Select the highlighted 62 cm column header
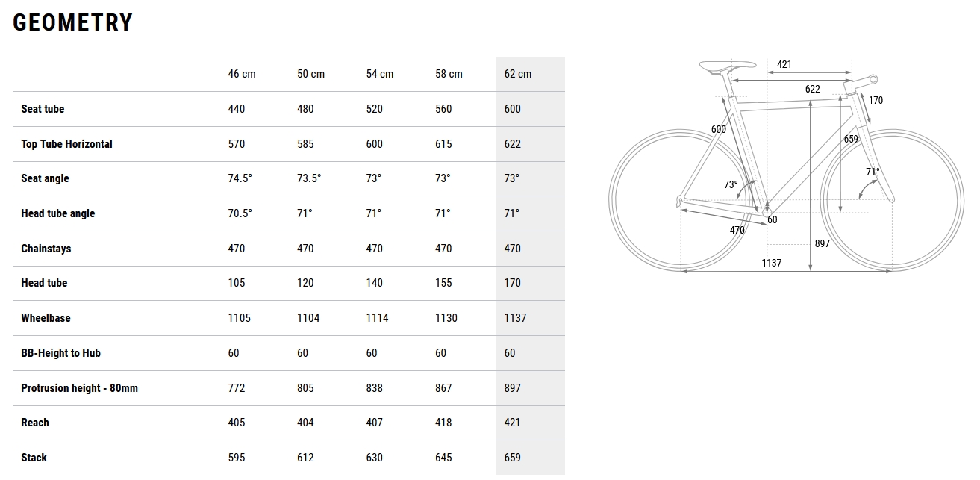The width and height of the screenshot is (980, 480). pos(518,74)
